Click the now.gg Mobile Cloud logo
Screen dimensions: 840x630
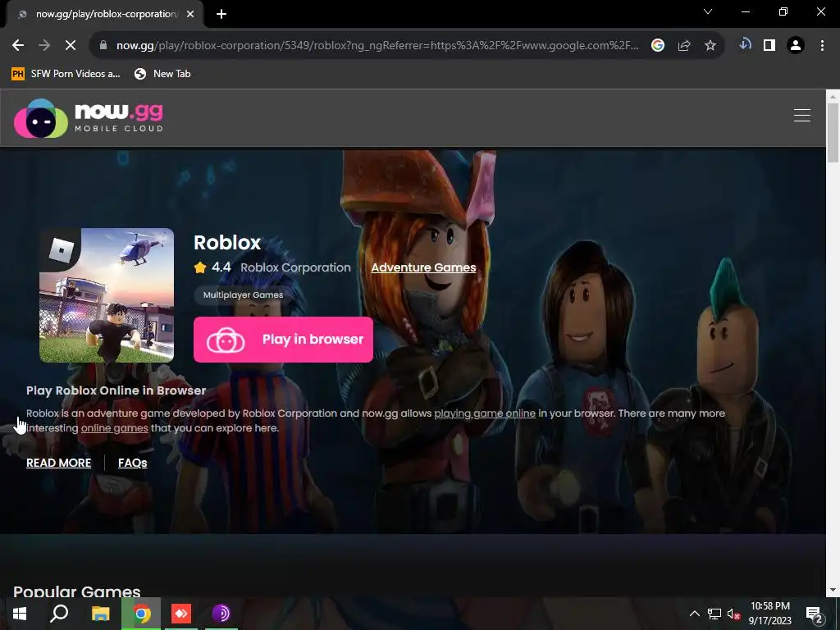89,118
